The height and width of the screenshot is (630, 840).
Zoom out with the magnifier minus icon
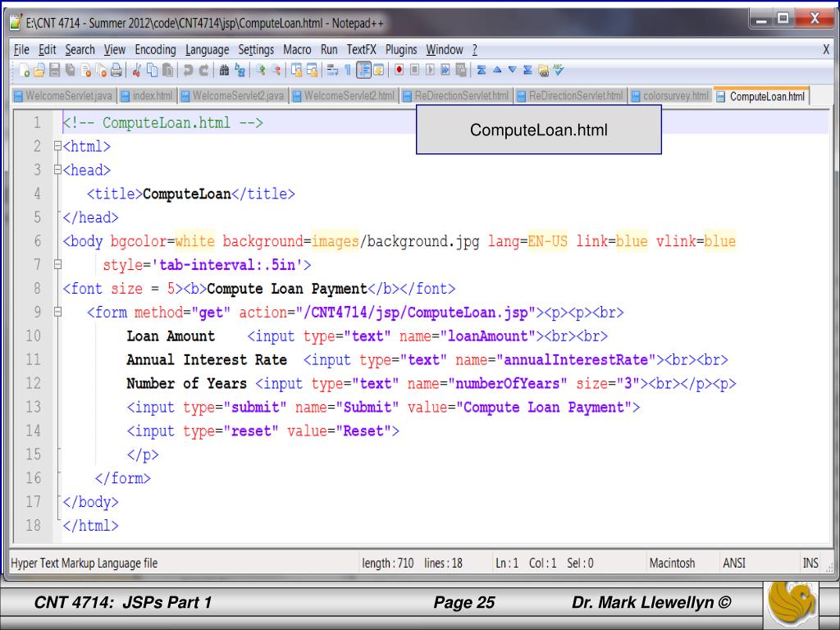(x=276, y=71)
